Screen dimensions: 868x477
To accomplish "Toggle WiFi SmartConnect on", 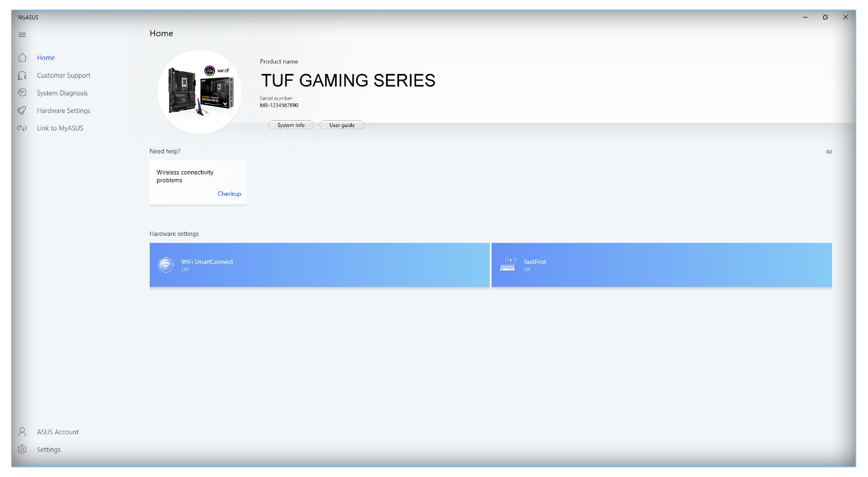I will pyautogui.click(x=319, y=264).
